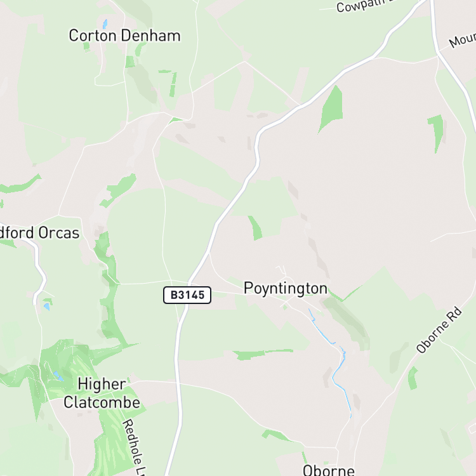Click the green woodland patch near Higher Clatcombe
The height and width of the screenshot is (476, 476).
(x=63, y=364)
